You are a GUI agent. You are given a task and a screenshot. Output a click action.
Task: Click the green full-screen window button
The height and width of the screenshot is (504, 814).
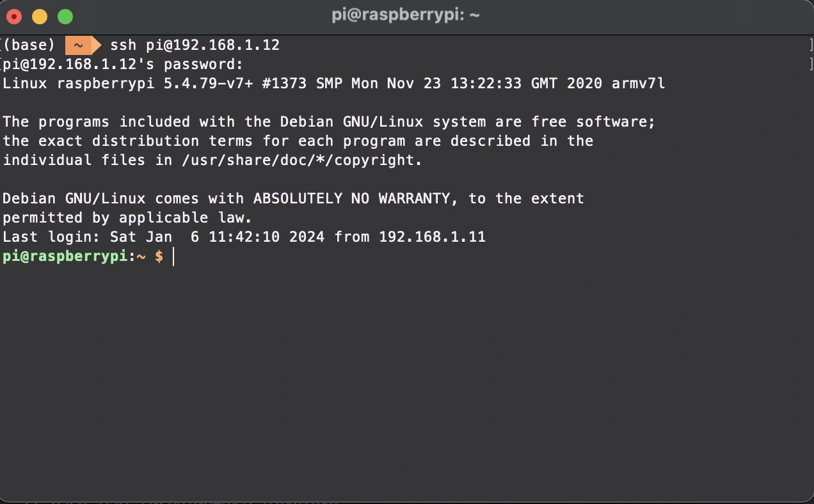point(65,17)
